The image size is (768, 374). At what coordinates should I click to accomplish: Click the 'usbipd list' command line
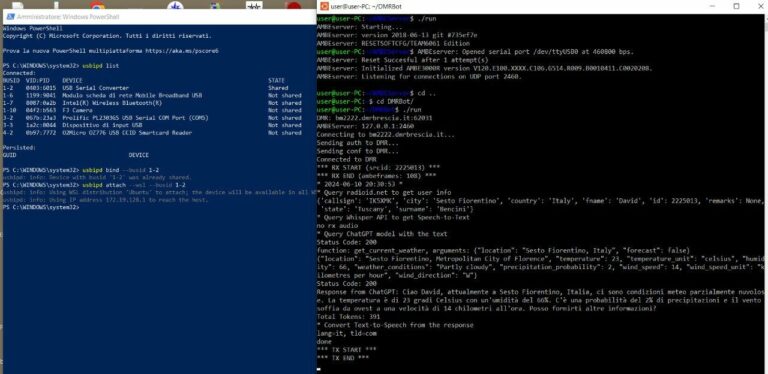(x=61, y=66)
